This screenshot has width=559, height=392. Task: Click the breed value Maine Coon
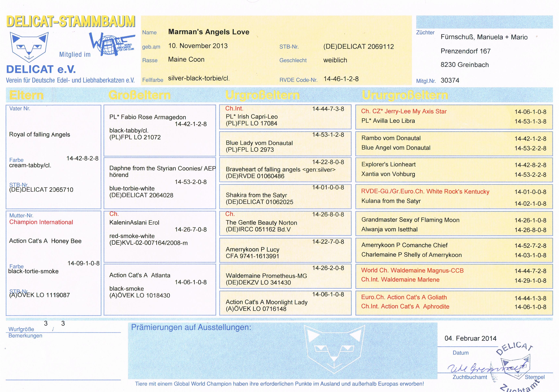pos(186,59)
